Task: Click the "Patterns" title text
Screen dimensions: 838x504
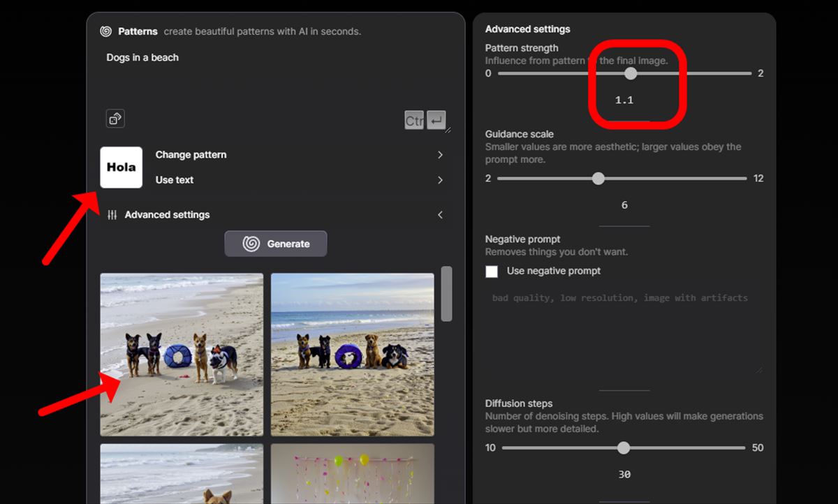Action: pyautogui.click(x=138, y=31)
